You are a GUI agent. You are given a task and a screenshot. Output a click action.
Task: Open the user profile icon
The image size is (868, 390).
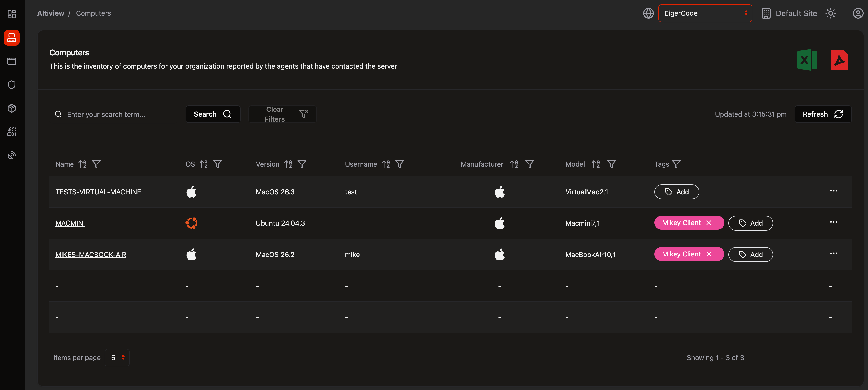point(857,13)
